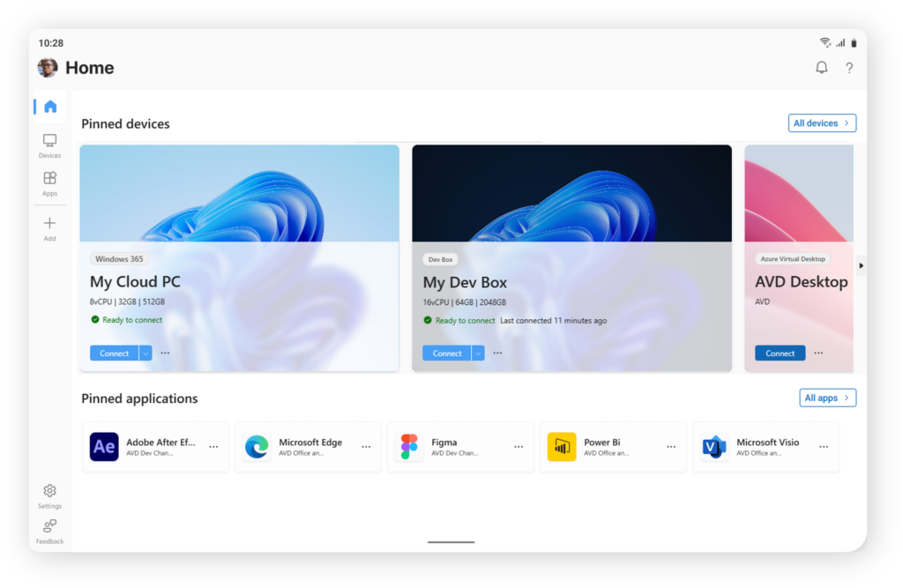Click the All apps button

click(x=827, y=398)
